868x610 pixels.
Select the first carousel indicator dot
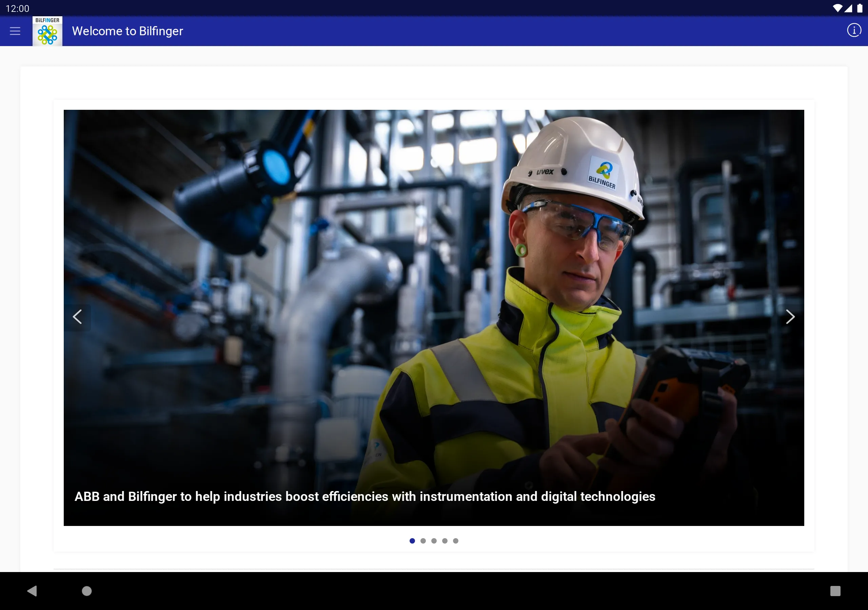coord(412,541)
